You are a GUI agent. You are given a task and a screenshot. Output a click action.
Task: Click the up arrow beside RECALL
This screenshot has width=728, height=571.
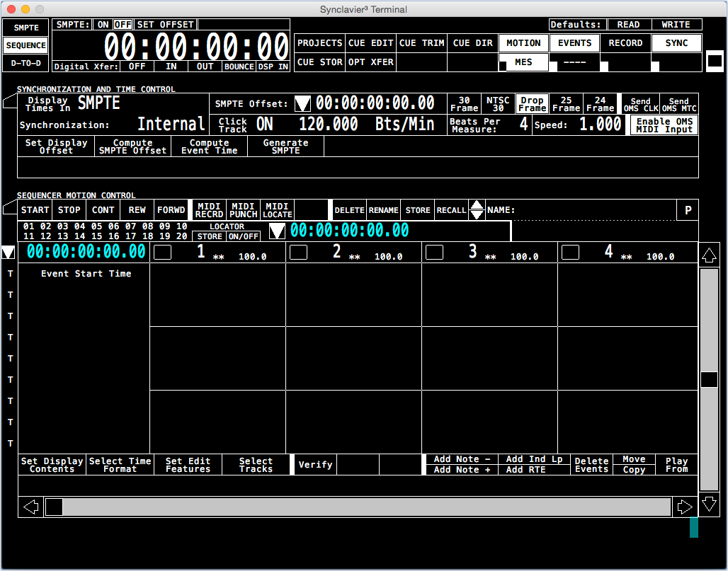point(477,205)
